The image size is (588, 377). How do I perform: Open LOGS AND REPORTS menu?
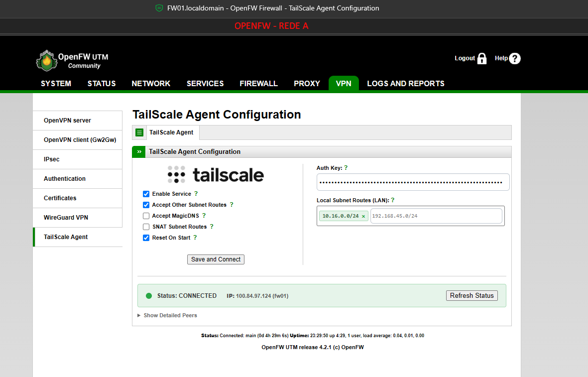pos(406,83)
